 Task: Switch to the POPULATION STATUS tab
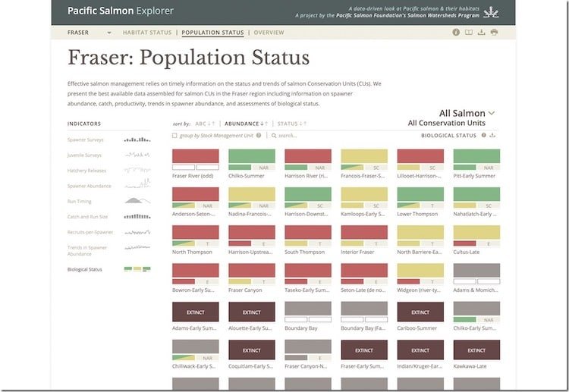212,33
